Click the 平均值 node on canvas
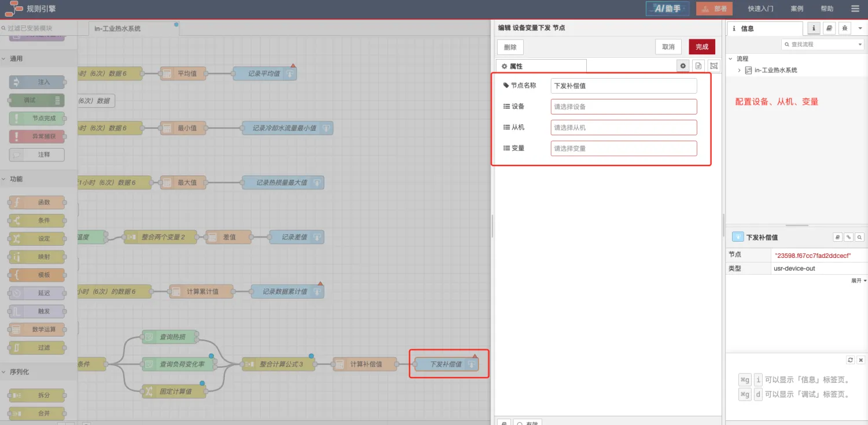The width and height of the screenshot is (868, 425). (183, 73)
